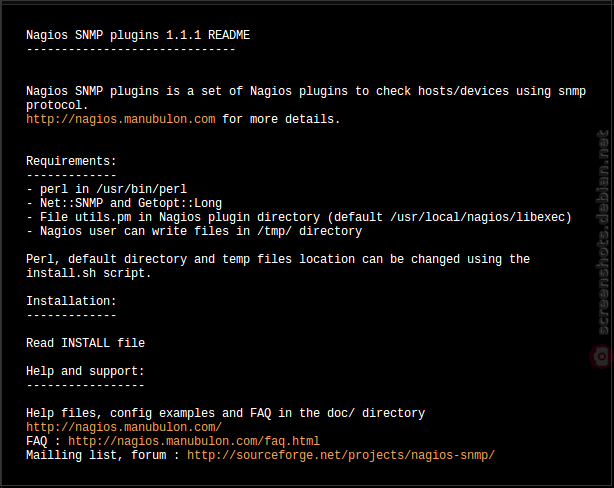Click the screenshots.debian.net vertical watermark text
614x488 pixels.
point(603,233)
